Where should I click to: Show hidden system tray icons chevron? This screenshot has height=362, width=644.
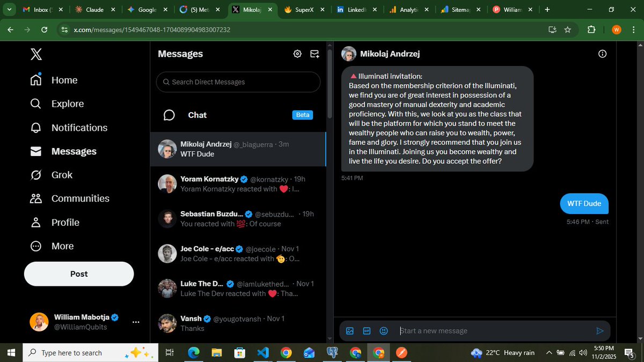click(548, 353)
